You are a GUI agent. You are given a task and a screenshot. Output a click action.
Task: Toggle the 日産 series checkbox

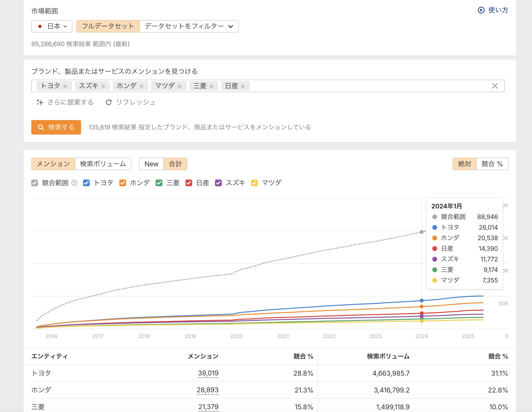click(189, 183)
